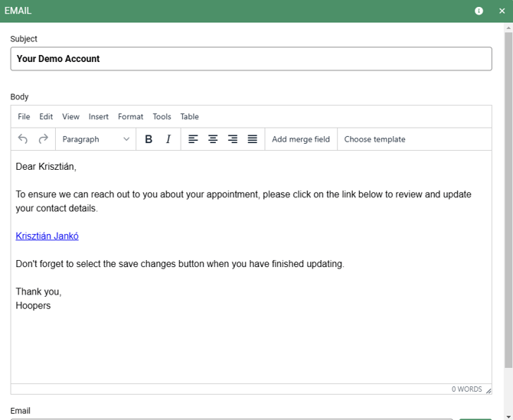Click the info icon in header
Screen dimensions: 513x420
click(x=479, y=11)
